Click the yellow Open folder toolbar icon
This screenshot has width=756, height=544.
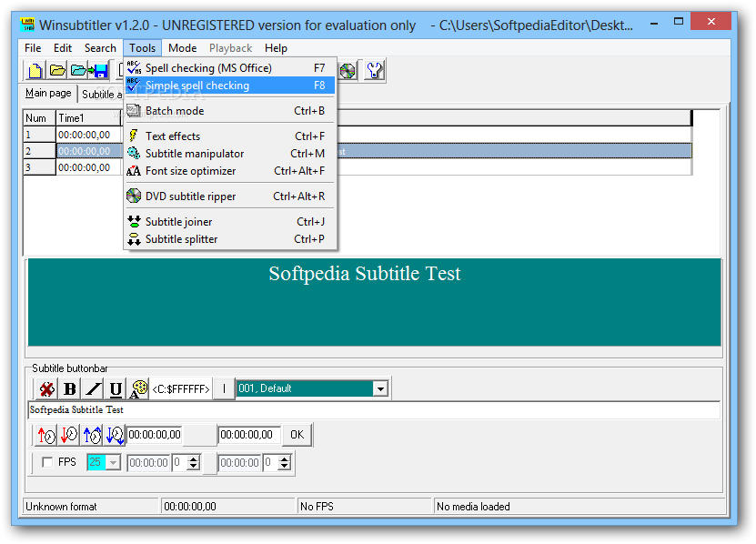click(x=57, y=71)
